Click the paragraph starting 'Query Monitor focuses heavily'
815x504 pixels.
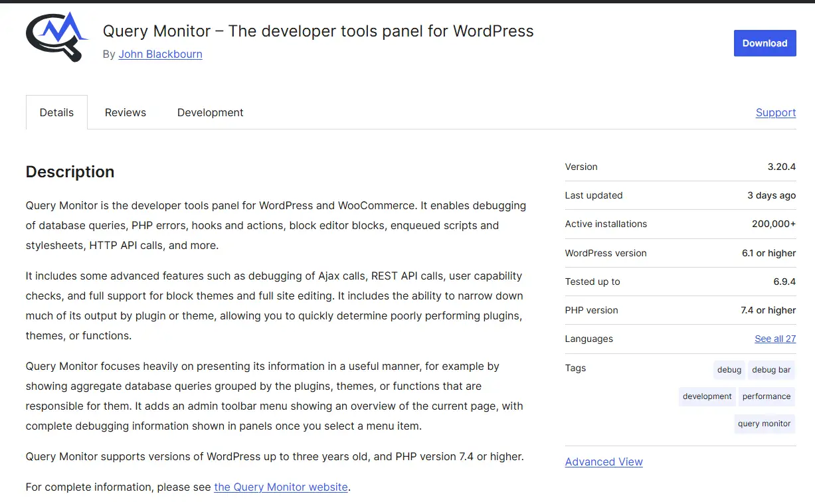point(274,396)
